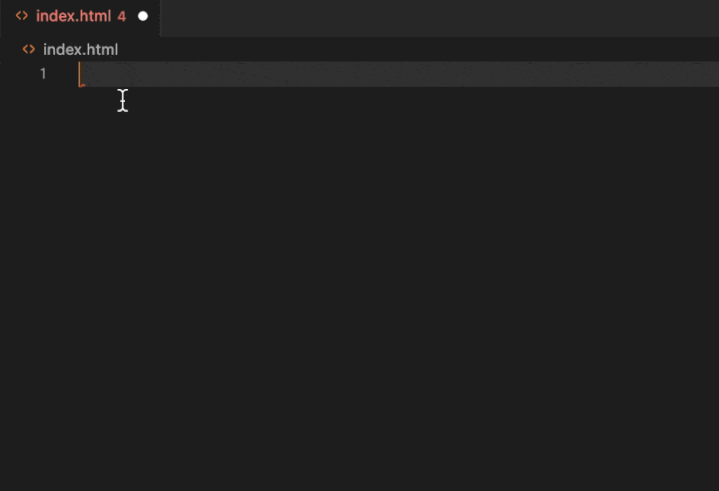
Task: Click the folding gutter right of line number 1
Action: [64, 74]
